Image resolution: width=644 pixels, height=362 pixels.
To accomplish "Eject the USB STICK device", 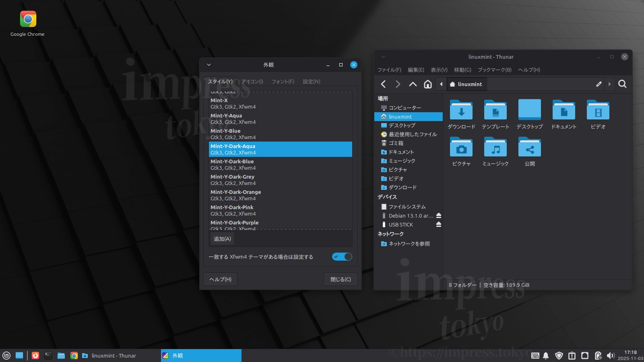I will click(x=439, y=224).
